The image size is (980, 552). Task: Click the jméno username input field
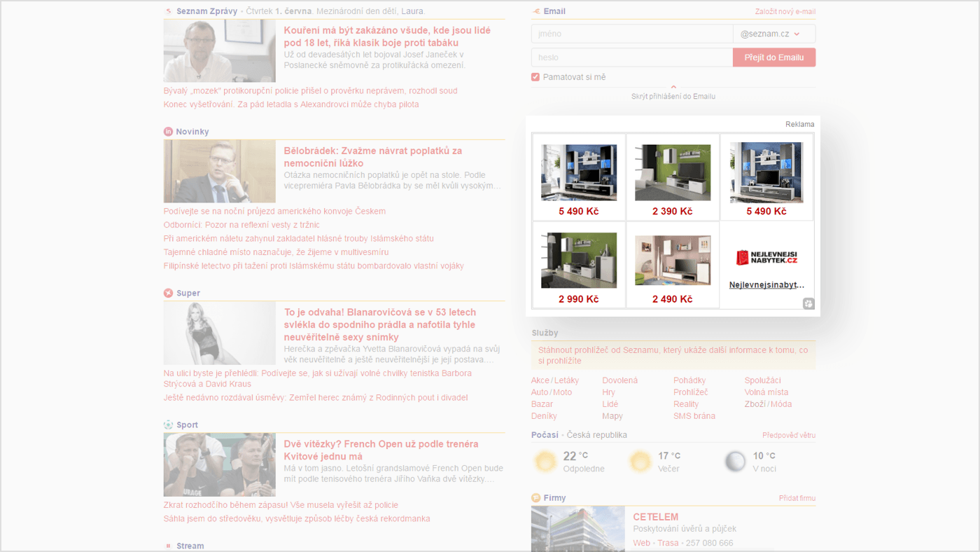click(x=632, y=34)
